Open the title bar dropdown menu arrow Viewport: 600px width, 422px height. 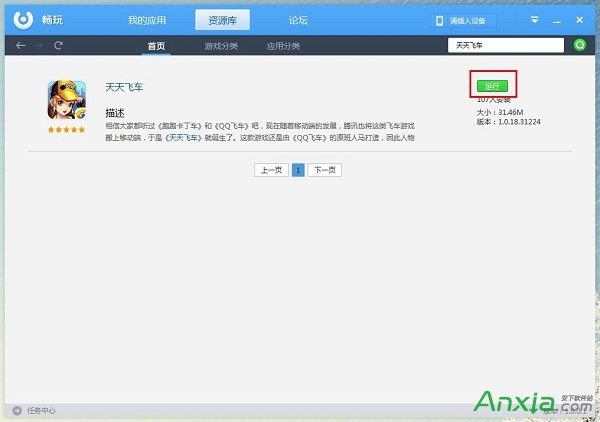pos(535,20)
